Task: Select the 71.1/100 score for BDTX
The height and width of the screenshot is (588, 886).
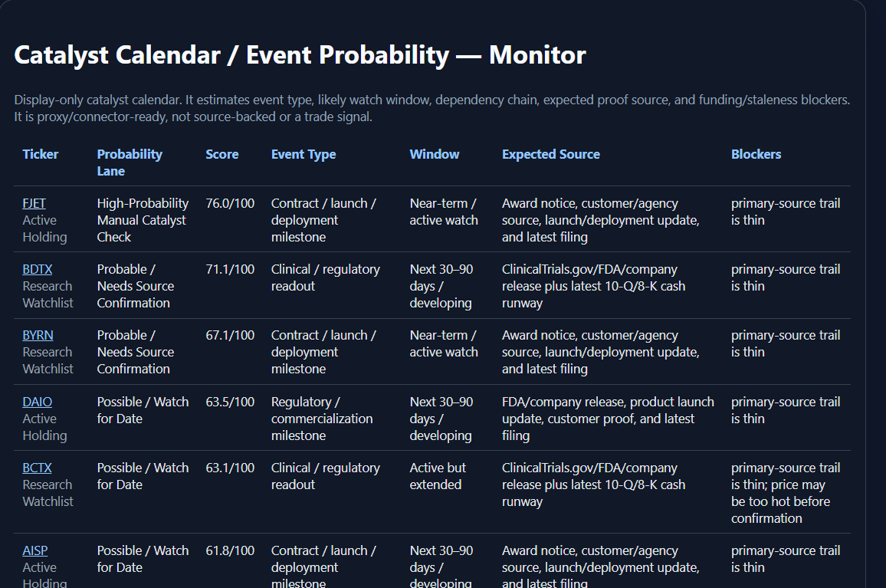Action: point(230,270)
